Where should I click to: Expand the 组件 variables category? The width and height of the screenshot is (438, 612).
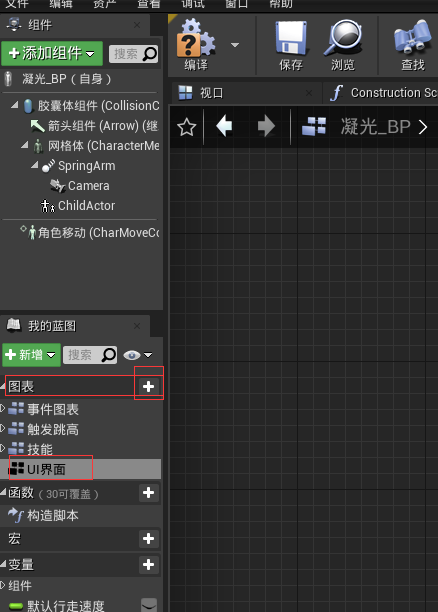(x=2, y=585)
